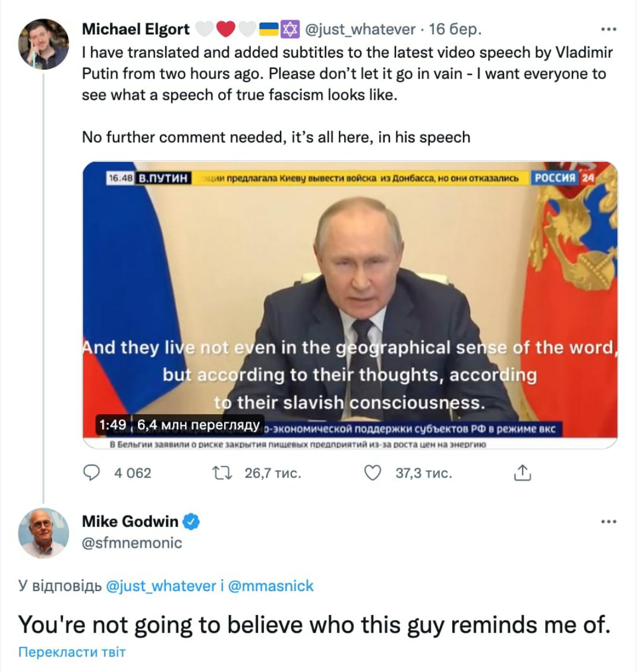Like the tweet with heart icon
The image size is (642, 672).
tap(372, 473)
